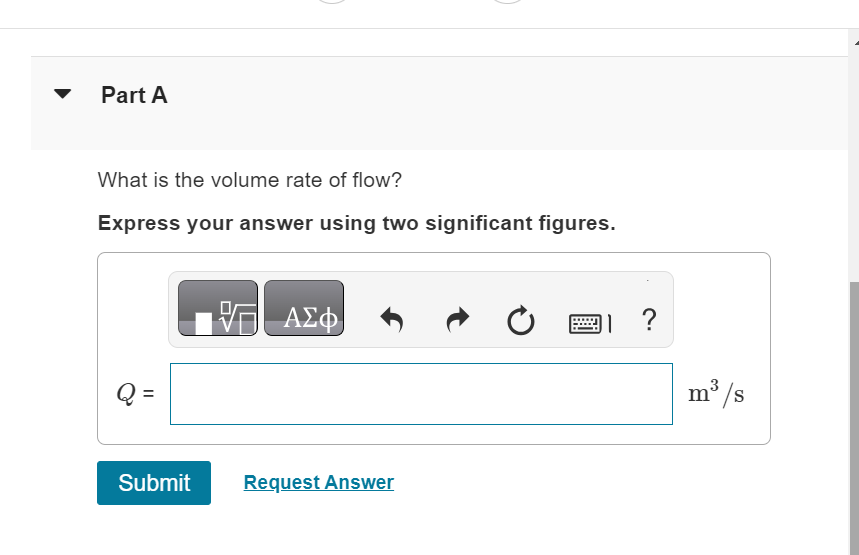This screenshot has width=859, height=555.
Task: Reset the answer with circular arrow icon
Action: click(x=519, y=321)
